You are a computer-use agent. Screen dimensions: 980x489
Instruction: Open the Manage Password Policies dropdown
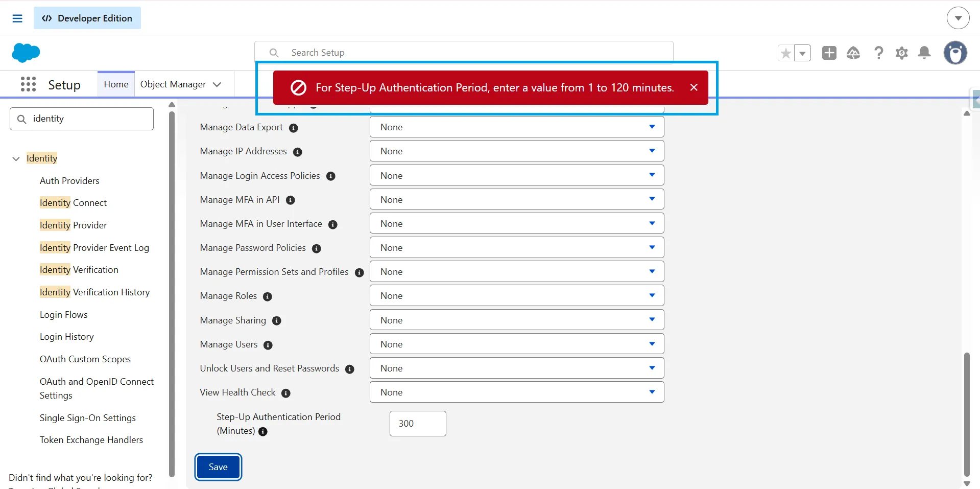coord(517,247)
